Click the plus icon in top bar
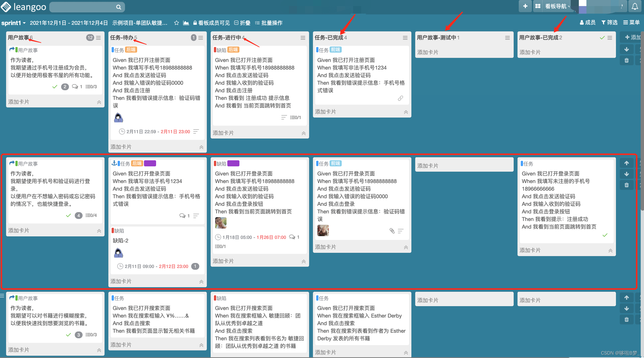The height and width of the screenshot is (358, 644). coord(525,6)
